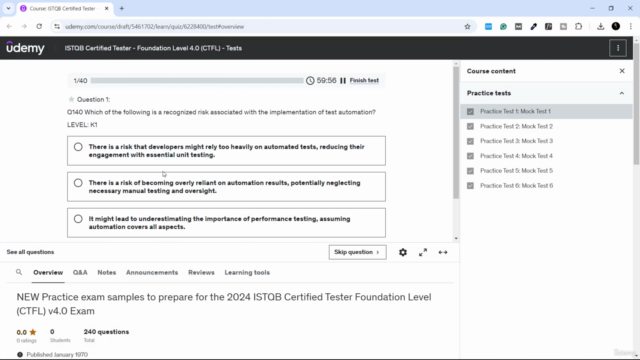Enter fullscreen mode for the quiz
The height and width of the screenshot is (360, 640).
[x=423, y=252]
